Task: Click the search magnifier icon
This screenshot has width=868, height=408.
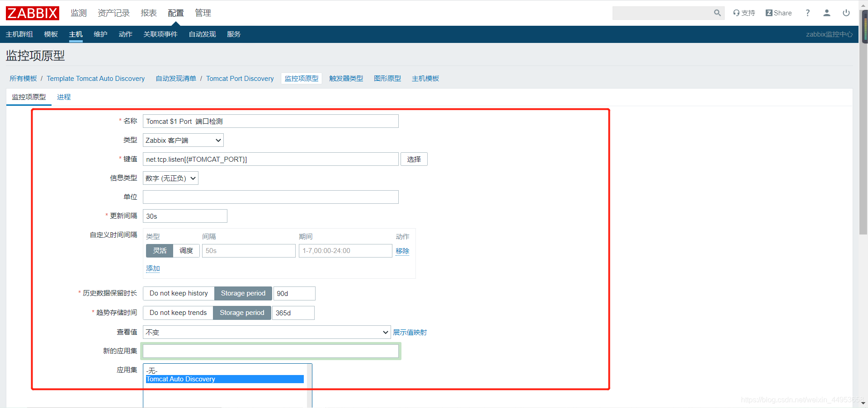Action: point(717,13)
